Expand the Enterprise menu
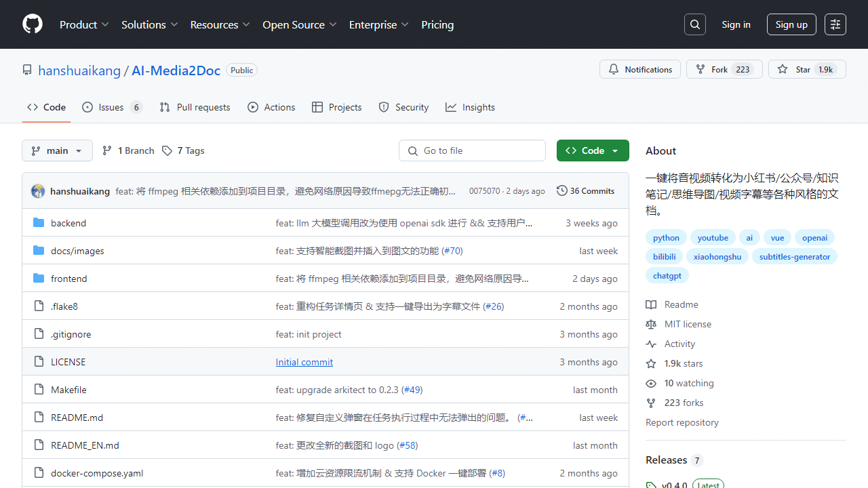Screen dimensions: 868x488 point(378,24)
